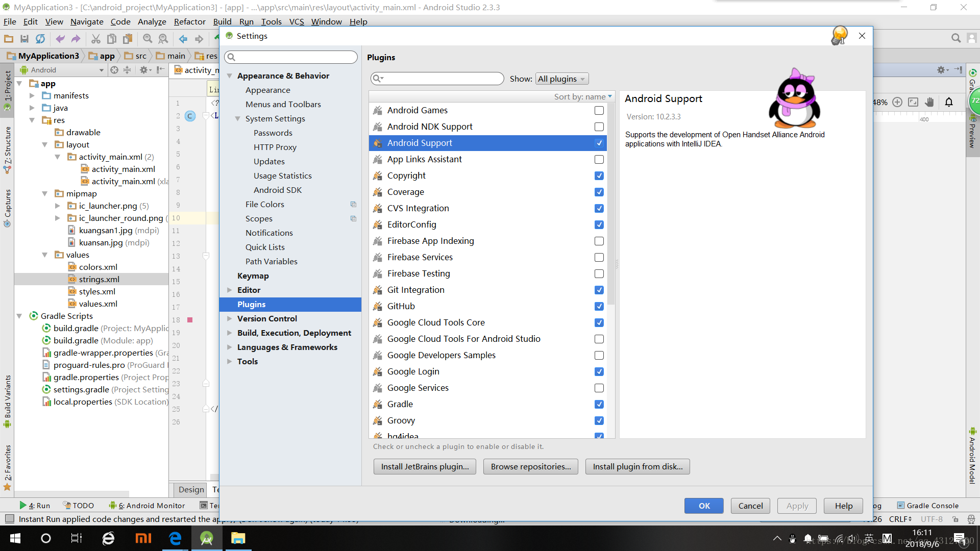The width and height of the screenshot is (980, 551).
Task: Click the Undo arrow icon
Action: pyautogui.click(x=60, y=39)
